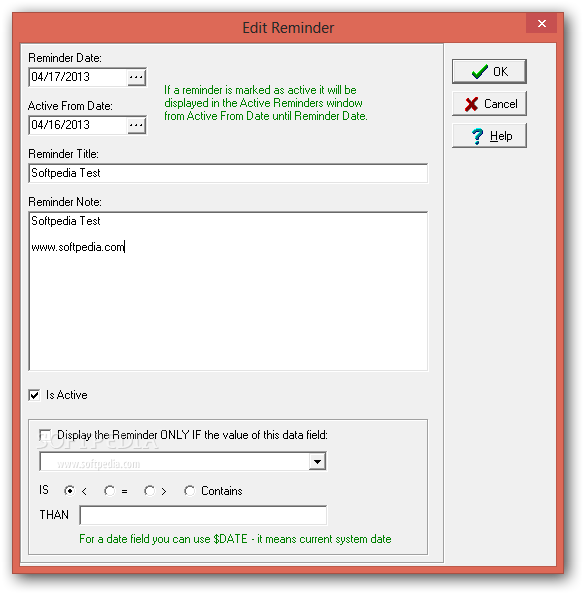Expand the data field dropdown arrow
Screen dimensions: 584x594
pyautogui.click(x=317, y=461)
